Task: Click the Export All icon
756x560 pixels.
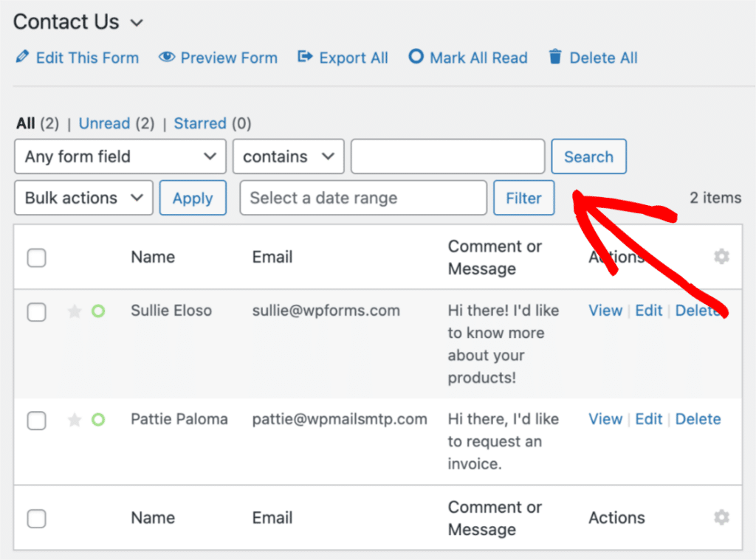Action: pyautogui.click(x=305, y=57)
